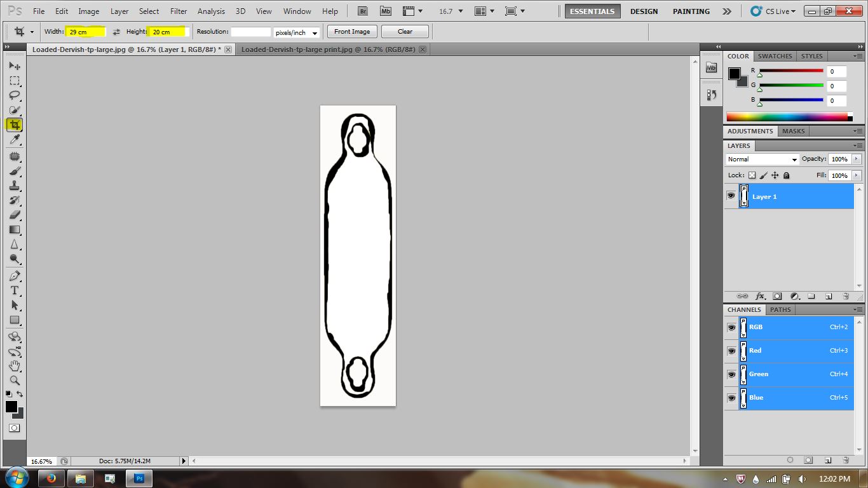Select the Lasso tool

tap(14, 95)
